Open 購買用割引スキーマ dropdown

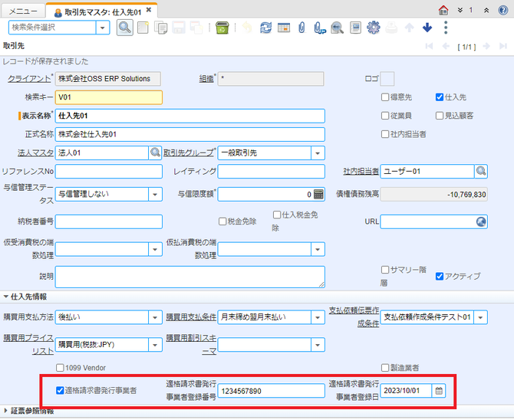click(318, 345)
